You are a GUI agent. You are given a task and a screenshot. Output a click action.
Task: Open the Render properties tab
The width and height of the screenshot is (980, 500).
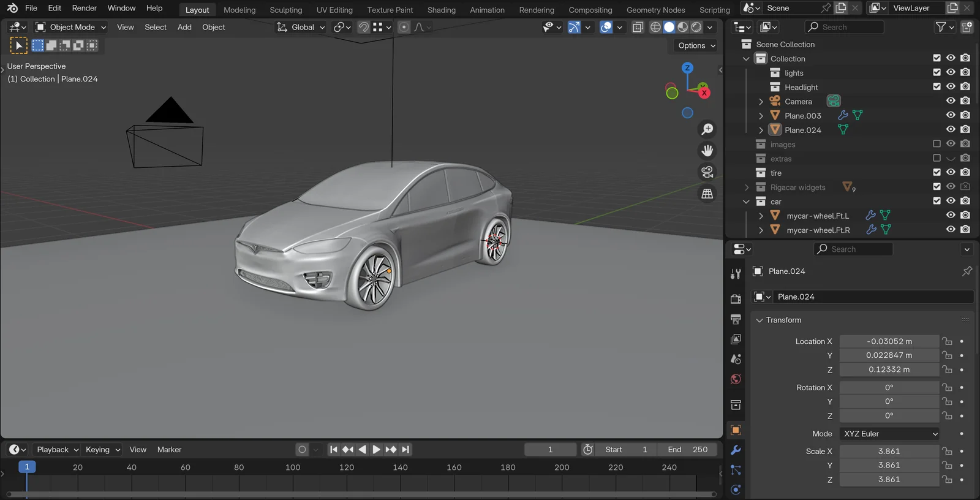[x=736, y=299]
